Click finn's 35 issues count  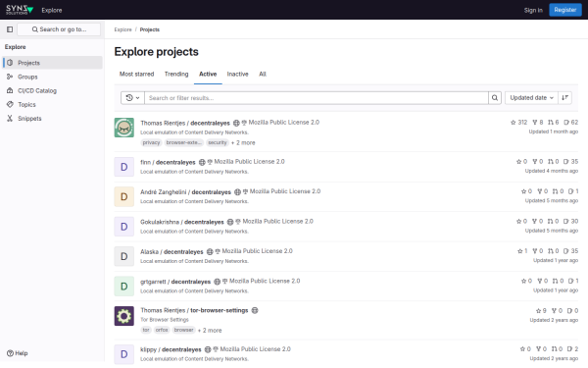pos(570,162)
